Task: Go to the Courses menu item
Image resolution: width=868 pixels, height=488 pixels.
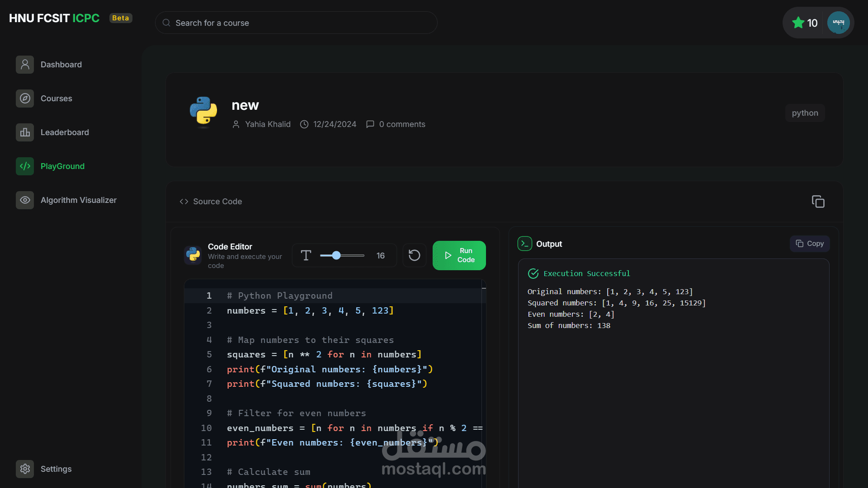Action: click(x=57, y=99)
